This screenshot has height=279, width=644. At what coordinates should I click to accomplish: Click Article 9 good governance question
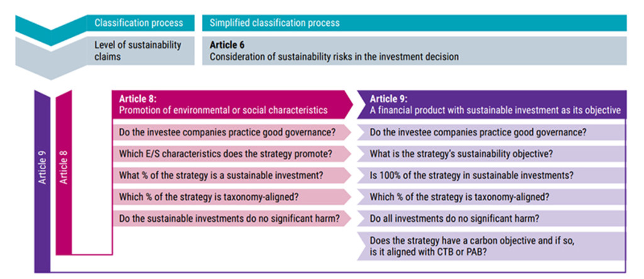coord(492,133)
